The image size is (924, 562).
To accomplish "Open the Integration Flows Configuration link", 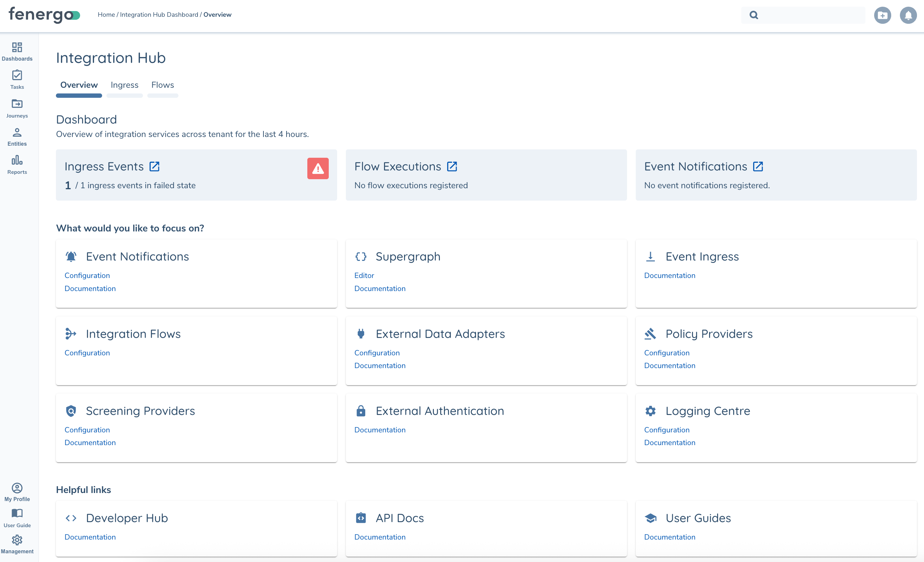I will pos(87,353).
